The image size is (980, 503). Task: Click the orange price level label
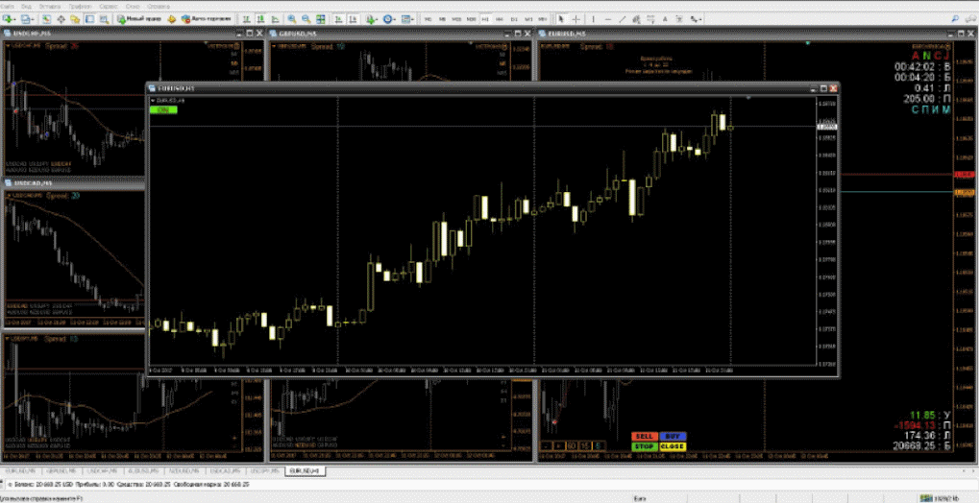pyautogui.click(x=965, y=192)
